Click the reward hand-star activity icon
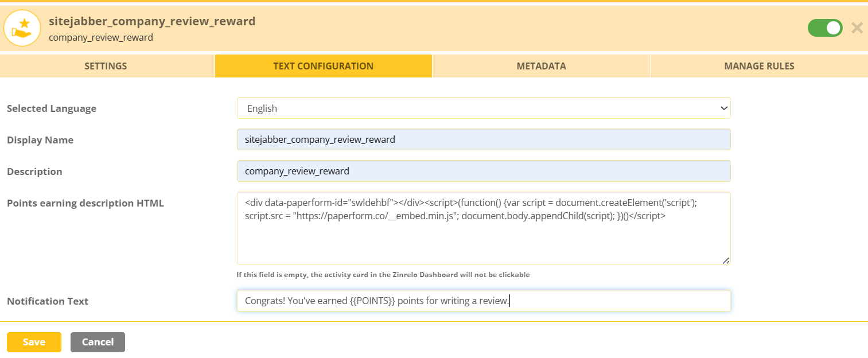 (22, 28)
